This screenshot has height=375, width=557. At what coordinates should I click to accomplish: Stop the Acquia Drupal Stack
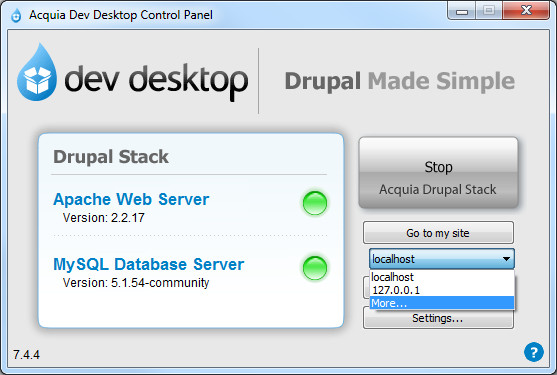pos(438,173)
